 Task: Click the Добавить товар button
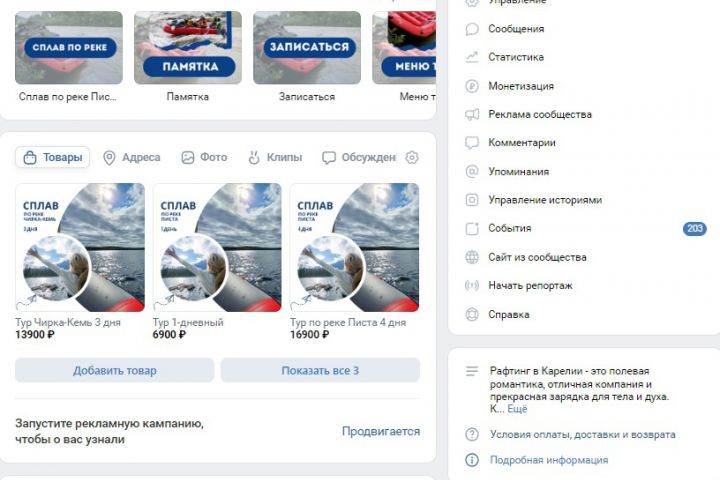[115, 370]
